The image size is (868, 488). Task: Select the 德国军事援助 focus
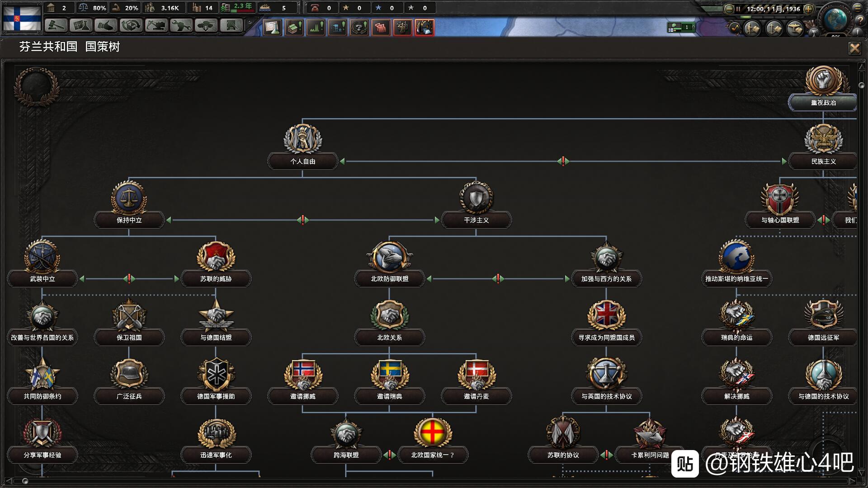[x=216, y=396]
